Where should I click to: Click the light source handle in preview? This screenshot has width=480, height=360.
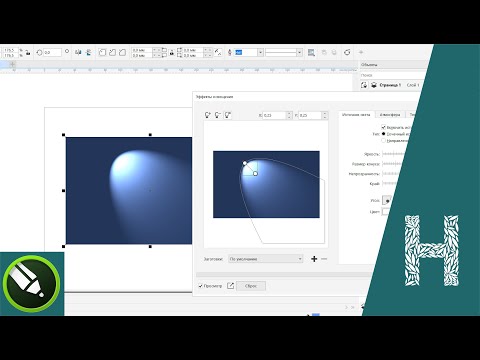coord(245,163)
